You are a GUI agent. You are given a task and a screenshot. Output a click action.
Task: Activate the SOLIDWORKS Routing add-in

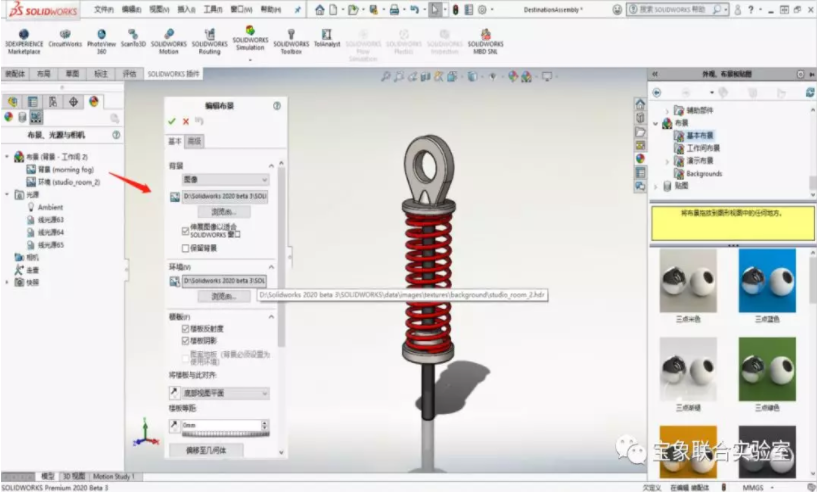pos(209,42)
